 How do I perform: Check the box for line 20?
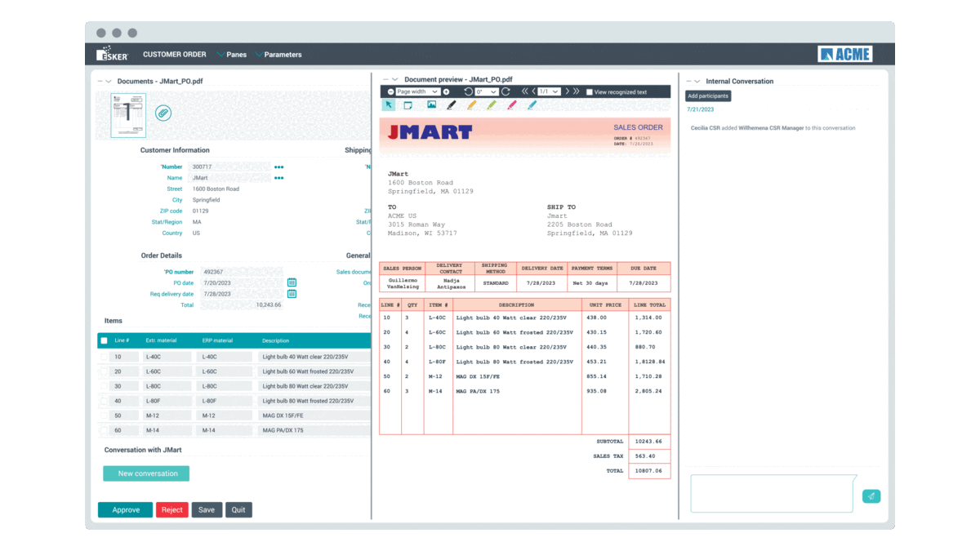[104, 371]
